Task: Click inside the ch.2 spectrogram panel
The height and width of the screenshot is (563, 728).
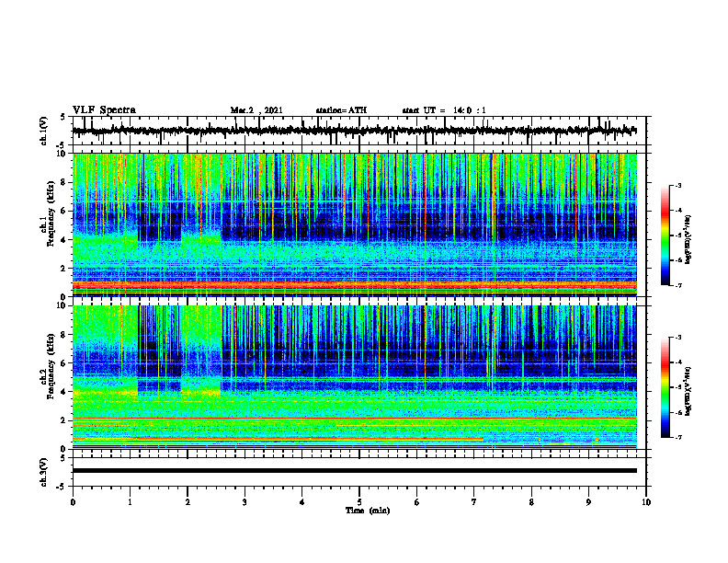Action: point(354,377)
